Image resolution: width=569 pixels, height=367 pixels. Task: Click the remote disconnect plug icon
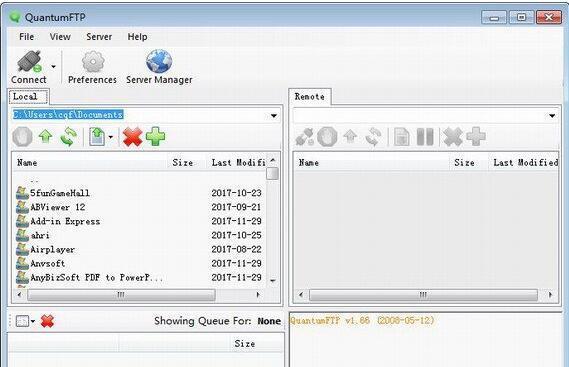coord(304,137)
